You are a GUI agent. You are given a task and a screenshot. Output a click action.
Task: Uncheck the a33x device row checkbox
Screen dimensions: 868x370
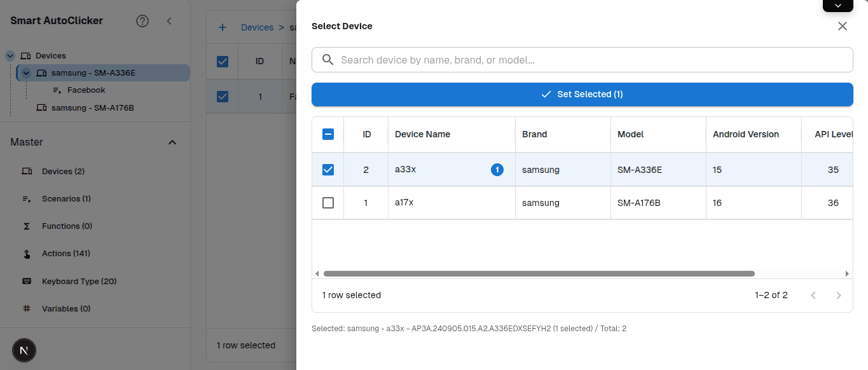coord(328,170)
